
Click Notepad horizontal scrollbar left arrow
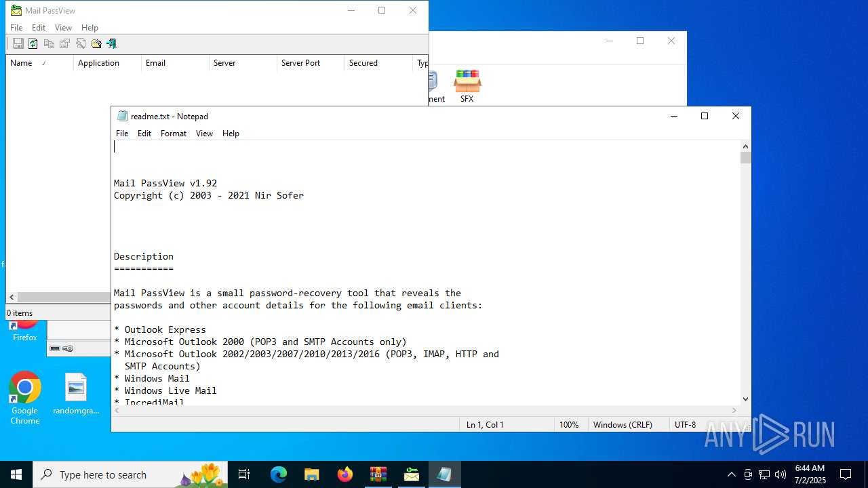point(117,410)
